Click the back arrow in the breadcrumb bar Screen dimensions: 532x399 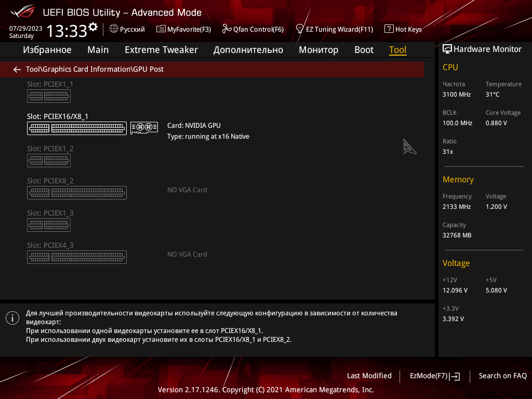pyautogui.click(x=17, y=70)
